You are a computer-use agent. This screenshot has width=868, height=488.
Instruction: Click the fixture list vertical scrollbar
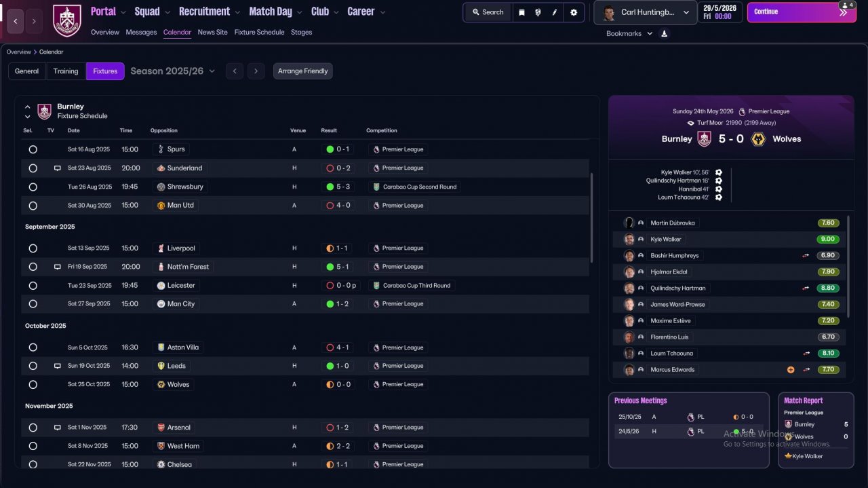591,217
